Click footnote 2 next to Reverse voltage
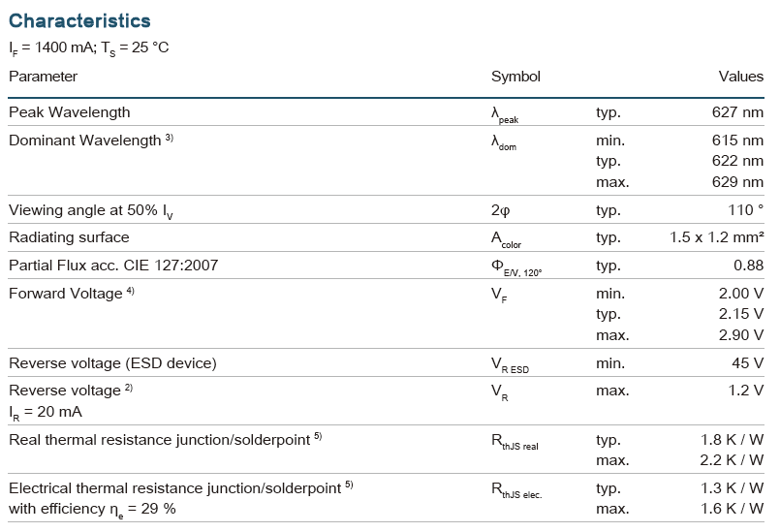Image resolution: width=780 pixels, height=532 pixels. point(128,388)
